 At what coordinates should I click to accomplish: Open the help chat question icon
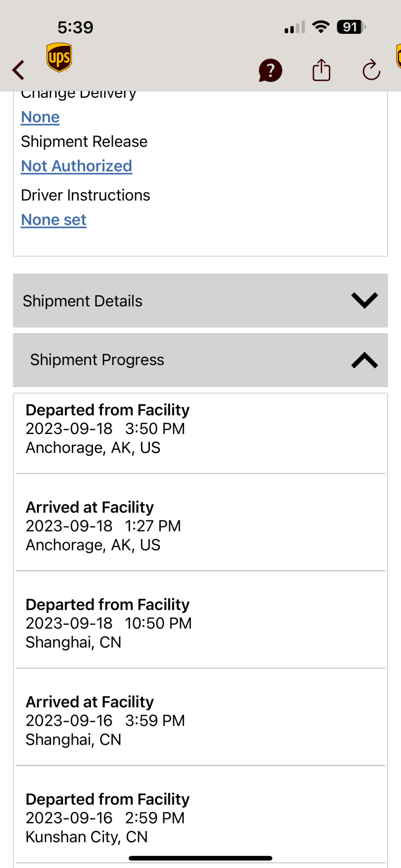[x=270, y=70]
